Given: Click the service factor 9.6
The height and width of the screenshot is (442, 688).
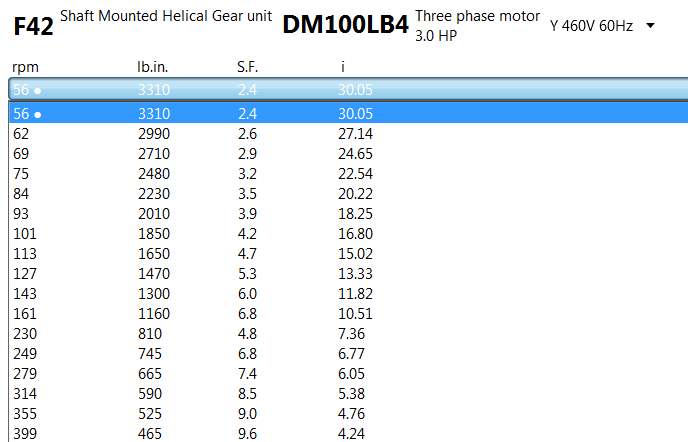Looking at the screenshot, I should pos(247,433).
